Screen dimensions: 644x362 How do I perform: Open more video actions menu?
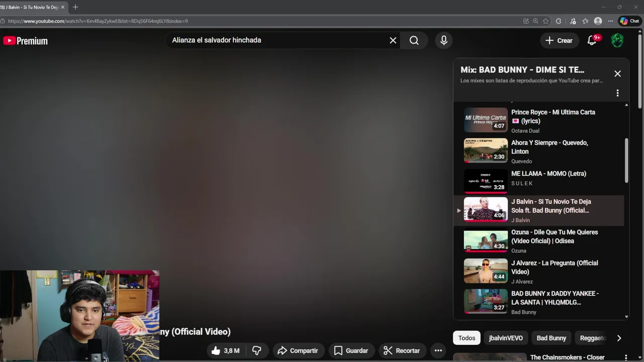pos(438,350)
